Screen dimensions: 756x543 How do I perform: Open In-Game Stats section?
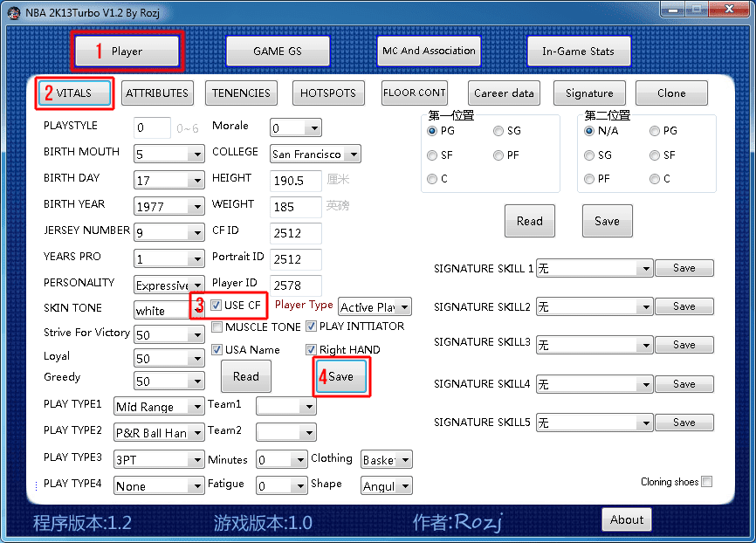[579, 52]
